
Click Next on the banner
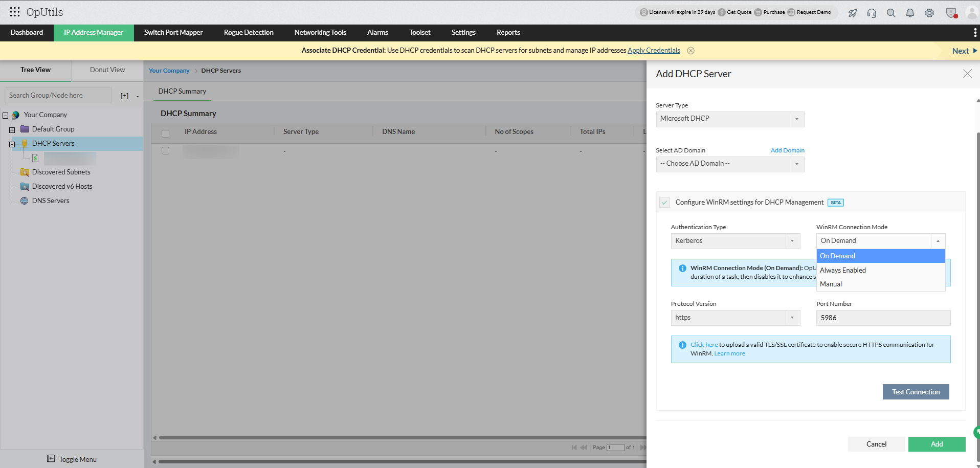pos(964,51)
